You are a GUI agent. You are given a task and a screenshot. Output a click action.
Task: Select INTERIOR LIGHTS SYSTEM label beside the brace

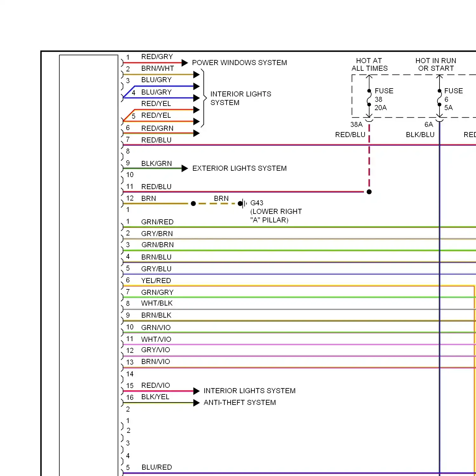point(241,98)
